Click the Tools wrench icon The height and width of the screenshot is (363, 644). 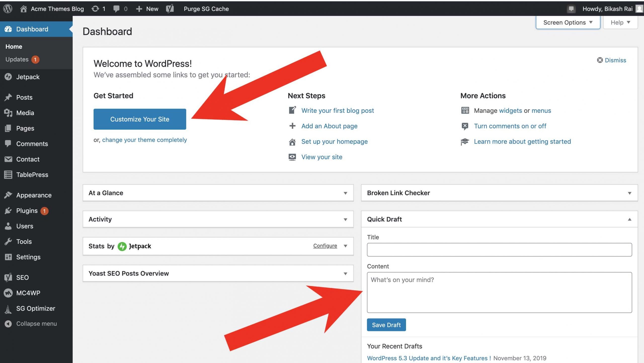pos(8,242)
